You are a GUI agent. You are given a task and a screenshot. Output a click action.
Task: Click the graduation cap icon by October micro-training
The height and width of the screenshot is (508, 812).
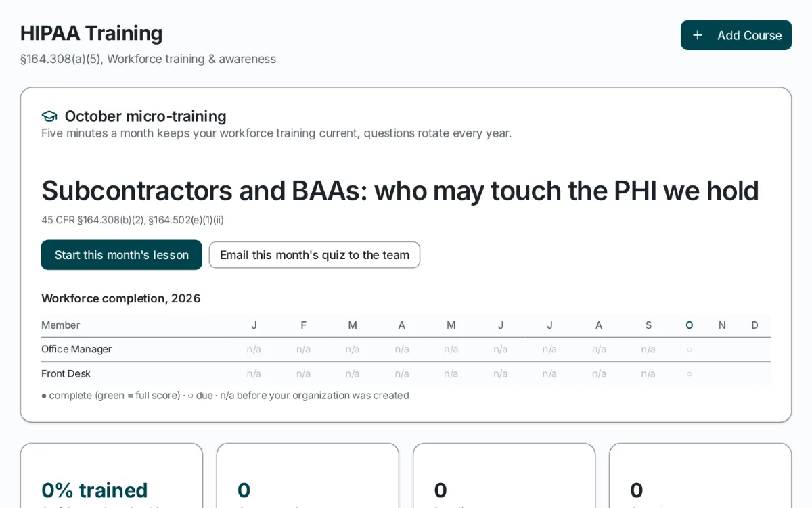[x=49, y=116]
